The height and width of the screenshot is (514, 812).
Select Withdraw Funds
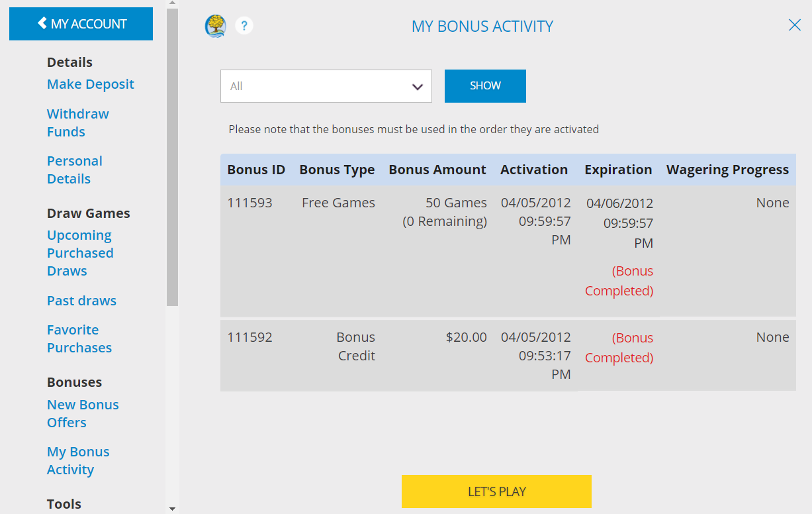[77, 123]
